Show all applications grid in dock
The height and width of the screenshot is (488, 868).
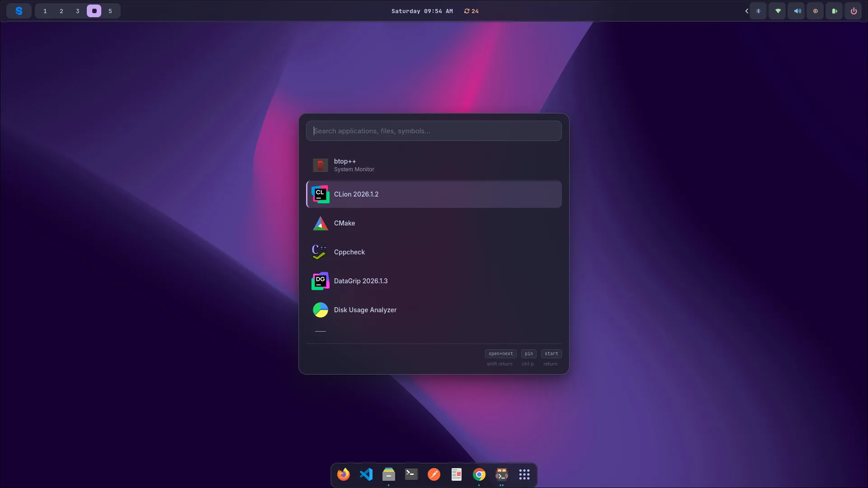524,474
